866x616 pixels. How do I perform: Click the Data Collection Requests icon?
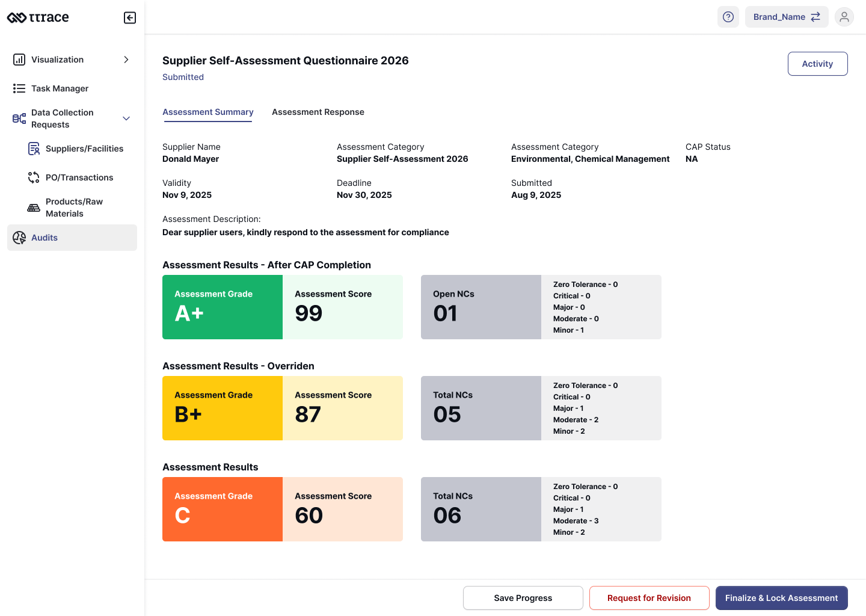coord(19,119)
